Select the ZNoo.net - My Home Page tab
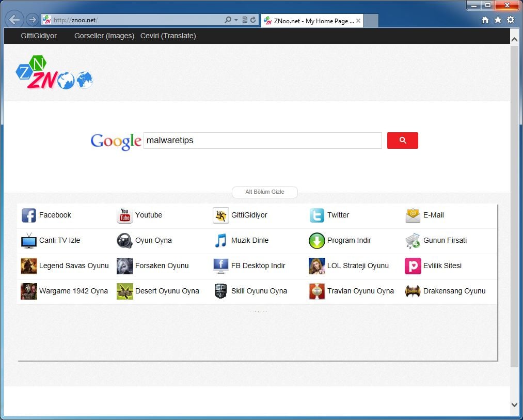The width and height of the screenshot is (523, 420). tap(312, 21)
